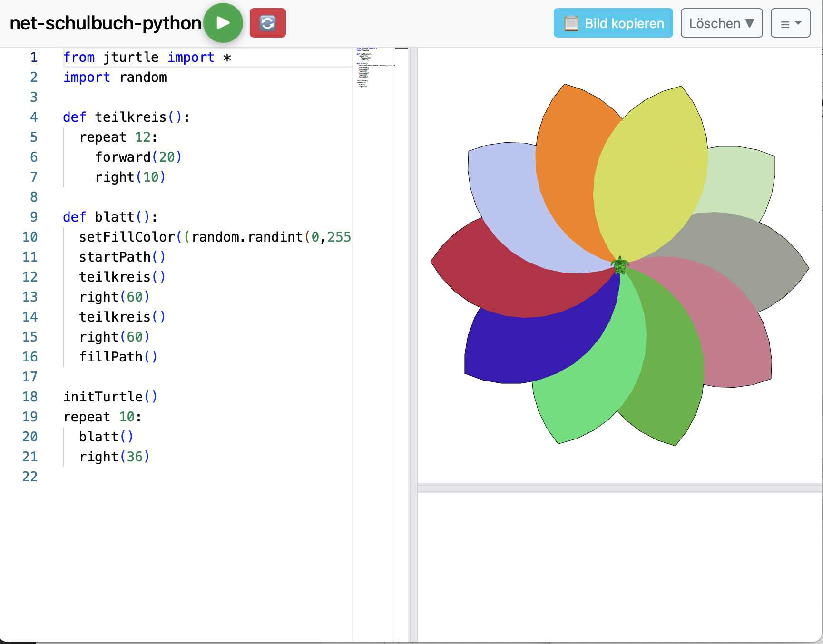Screen dimensions: 823x644
Task: Click the clipboard icon in Bild kopieren
Action: point(571,23)
